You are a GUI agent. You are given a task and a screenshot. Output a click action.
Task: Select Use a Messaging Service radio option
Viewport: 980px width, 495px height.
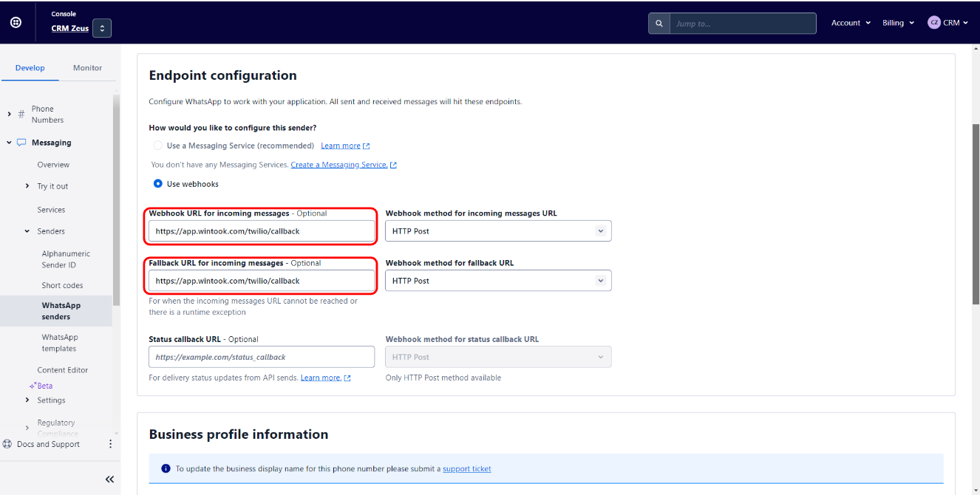(x=157, y=146)
